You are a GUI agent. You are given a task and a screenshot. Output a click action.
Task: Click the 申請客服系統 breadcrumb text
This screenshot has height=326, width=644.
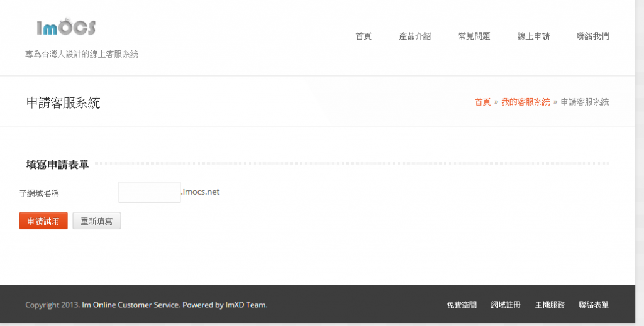coord(585,102)
